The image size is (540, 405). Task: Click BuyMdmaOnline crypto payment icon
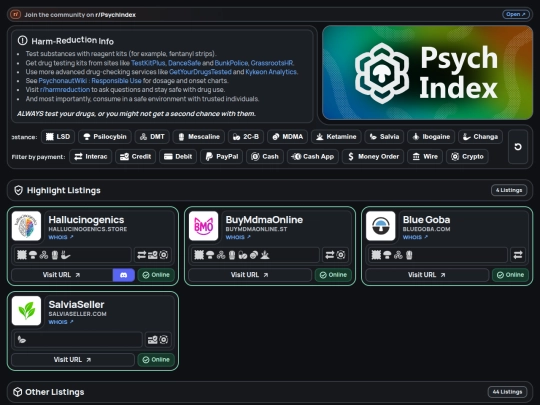point(341,255)
